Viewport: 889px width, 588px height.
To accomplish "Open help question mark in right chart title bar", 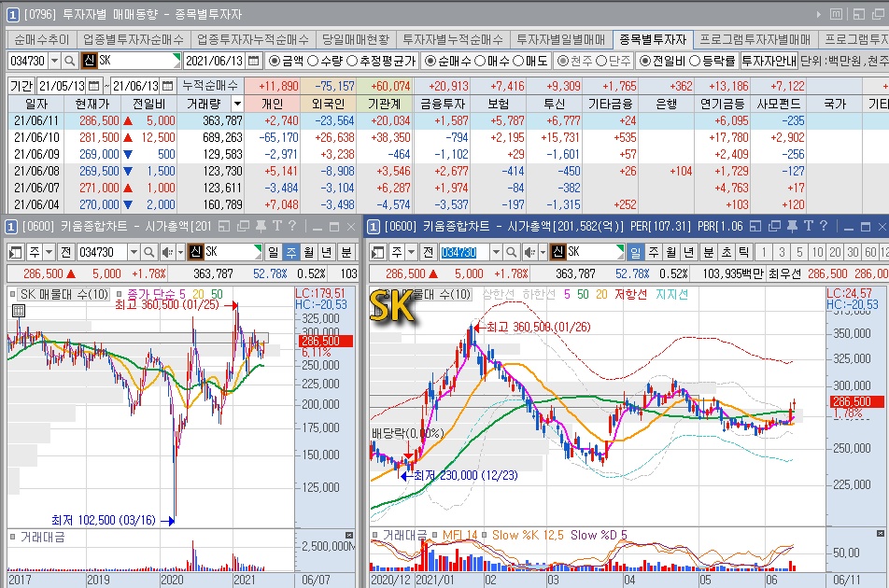I will (824, 227).
